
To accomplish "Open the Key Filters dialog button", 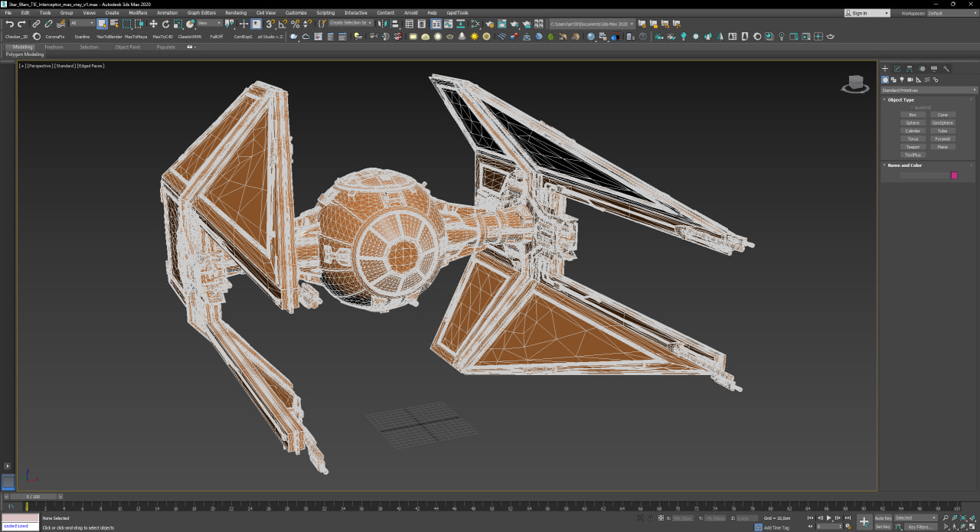I will [x=921, y=527].
